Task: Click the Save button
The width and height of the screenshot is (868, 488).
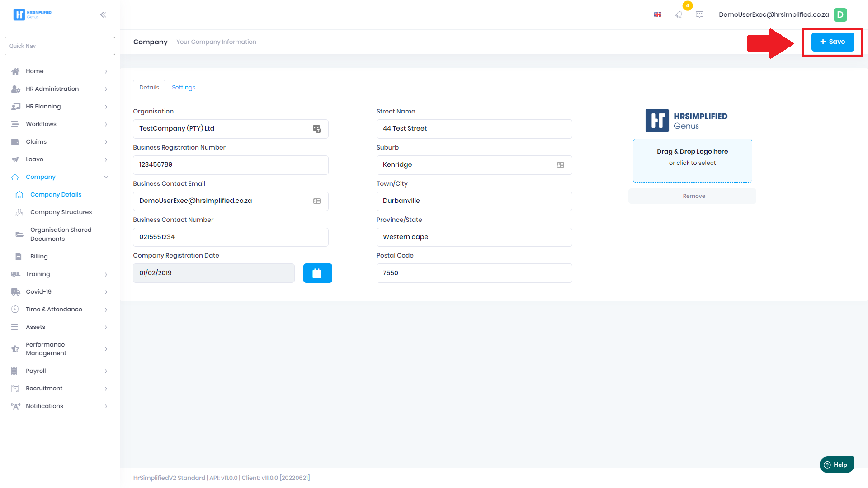Action: (x=832, y=42)
